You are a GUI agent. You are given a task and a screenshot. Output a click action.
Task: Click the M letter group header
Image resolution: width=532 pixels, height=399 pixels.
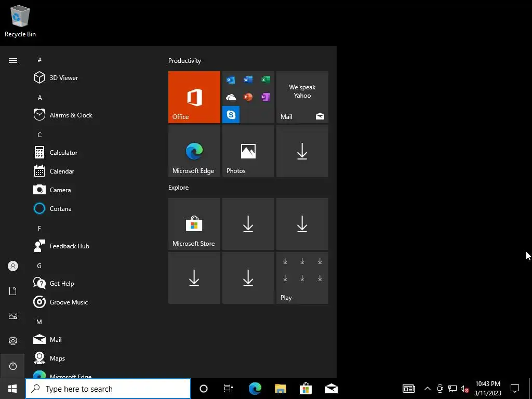[39, 322]
